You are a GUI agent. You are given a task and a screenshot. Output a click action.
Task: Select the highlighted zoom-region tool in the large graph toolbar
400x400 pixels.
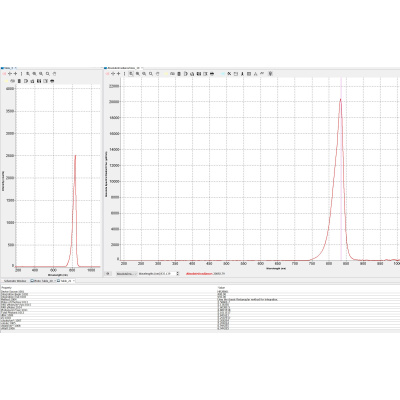[x=131, y=74]
